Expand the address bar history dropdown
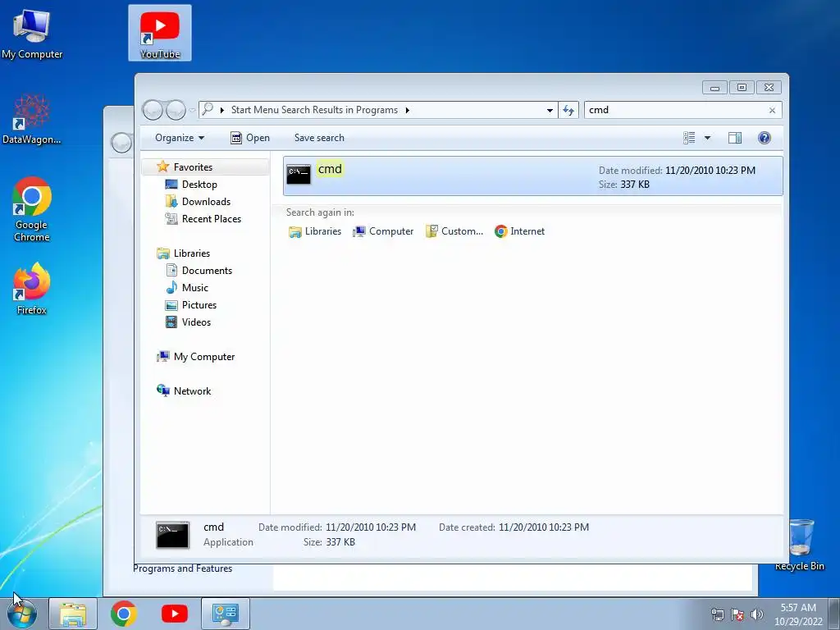The height and width of the screenshot is (630, 840). [x=550, y=110]
